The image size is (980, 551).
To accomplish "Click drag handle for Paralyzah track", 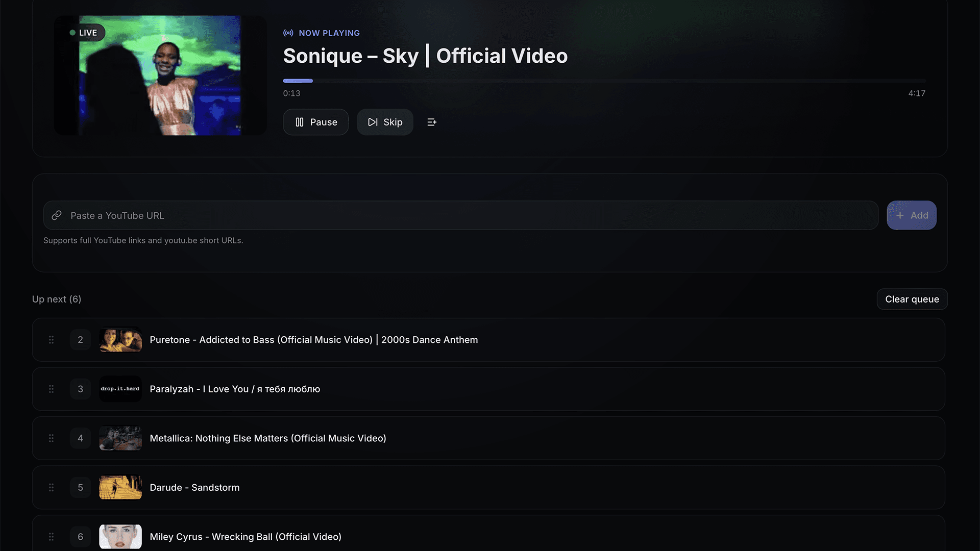I will 51,389.
